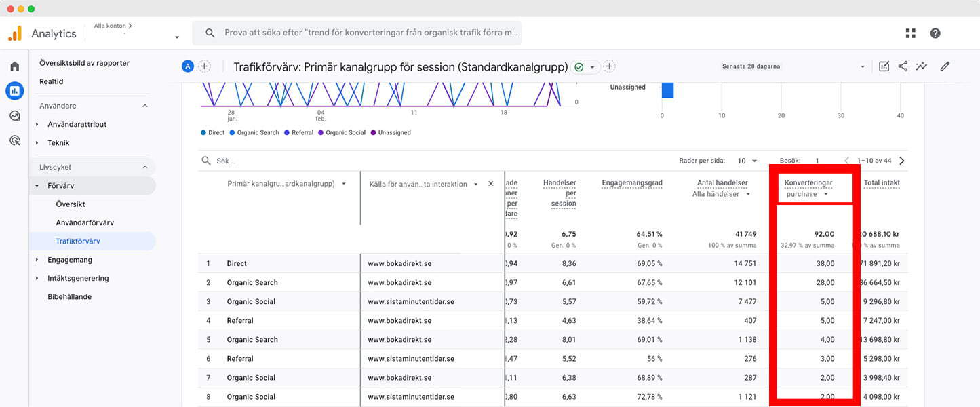Open the Insights sparkline icon

tap(922, 66)
